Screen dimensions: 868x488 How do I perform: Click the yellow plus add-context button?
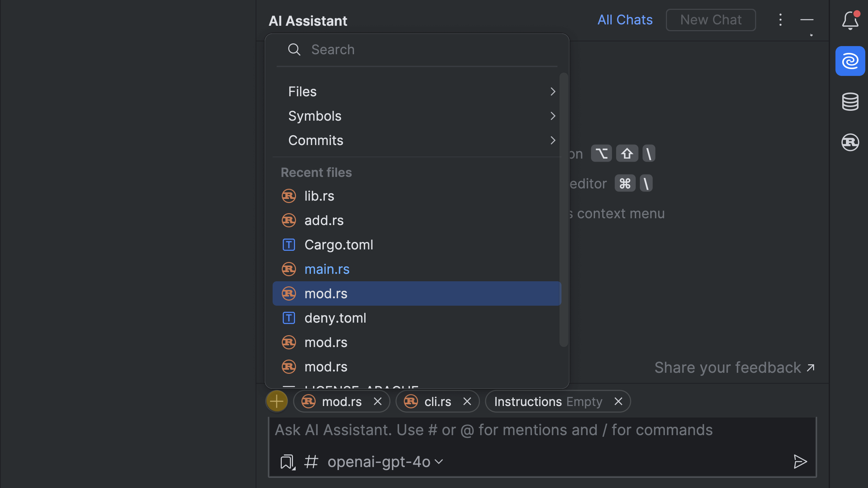click(x=277, y=401)
